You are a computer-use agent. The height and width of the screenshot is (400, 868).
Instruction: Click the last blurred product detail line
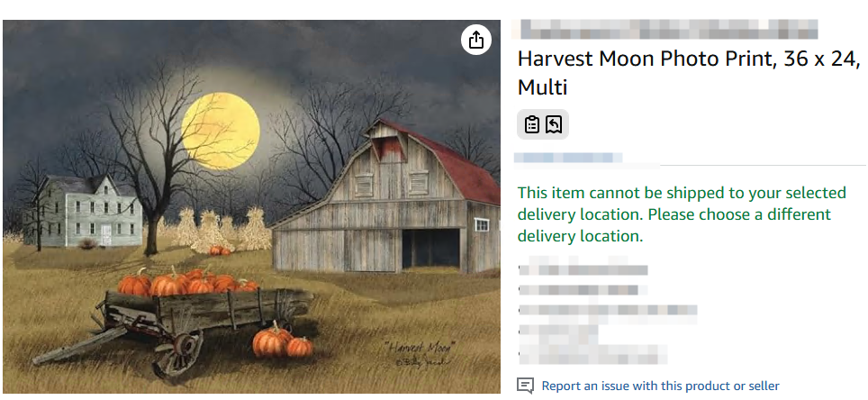pyautogui.click(x=594, y=352)
